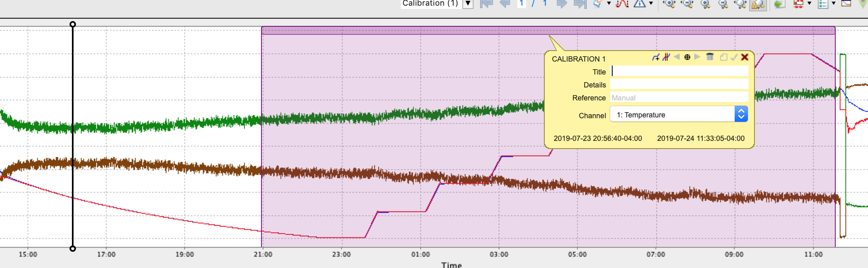Click into the Title text field
The width and height of the screenshot is (868, 268).
coord(679,71)
